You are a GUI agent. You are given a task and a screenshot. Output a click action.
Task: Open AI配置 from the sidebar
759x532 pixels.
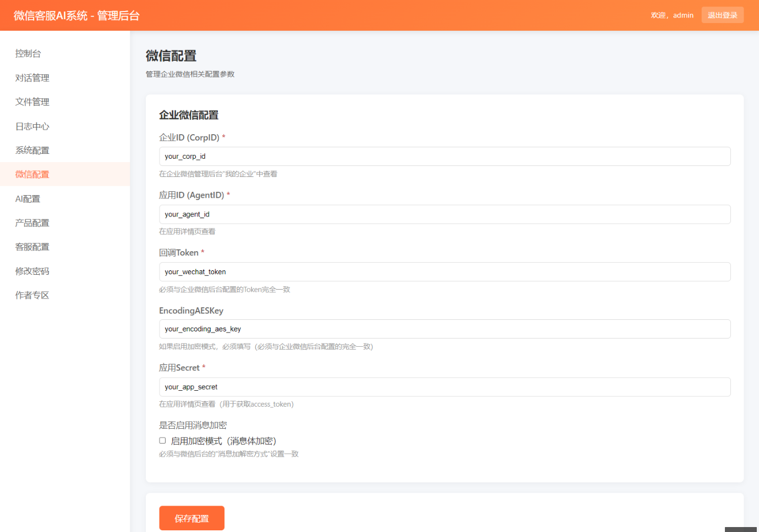point(28,199)
